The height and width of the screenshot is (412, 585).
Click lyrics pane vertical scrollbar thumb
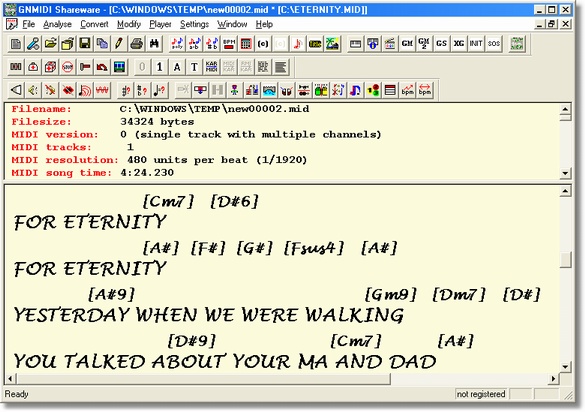pyautogui.click(x=565, y=260)
